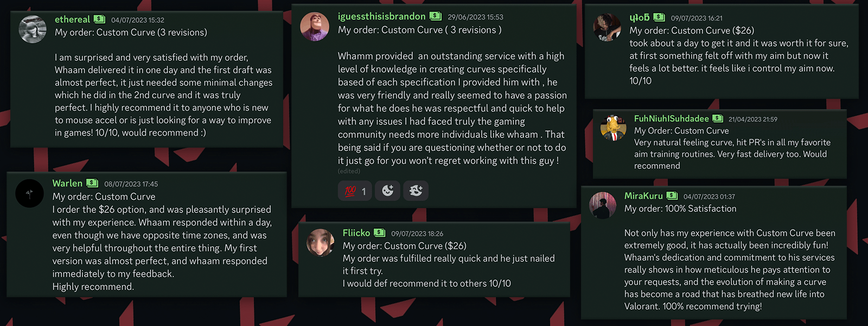Click the add reaction smiley icon
Image resolution: width=868 pixels, height=326 pixels.
[387, 191]
